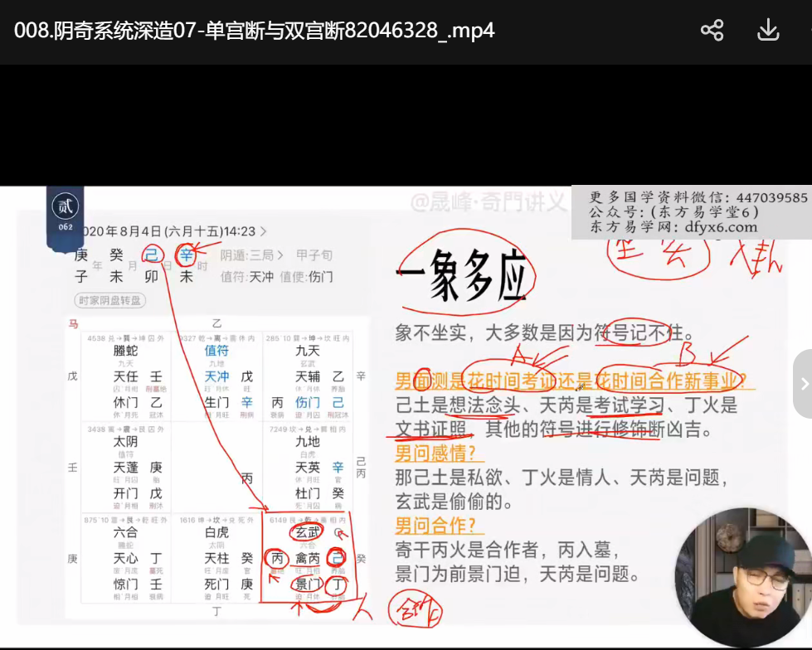Click the share icon in the header
Viewport: 812px width, 650px height.
point(712,32)
